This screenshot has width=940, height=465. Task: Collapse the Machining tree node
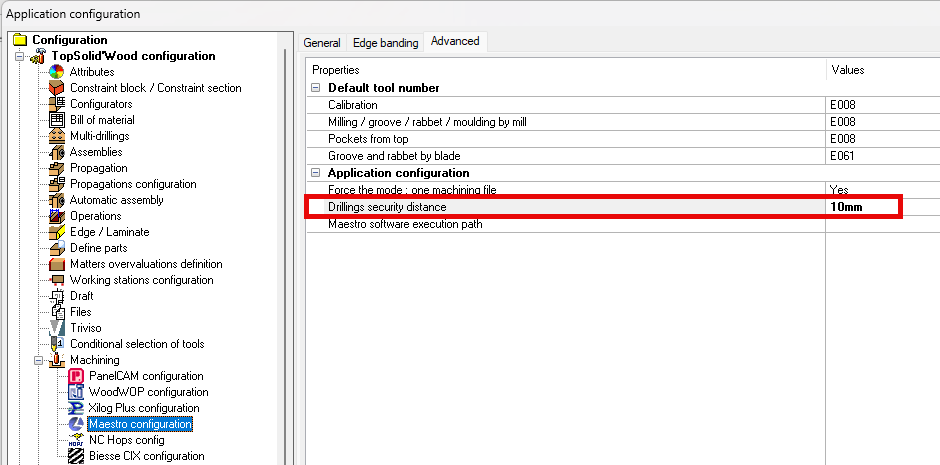tap(39, 360)
